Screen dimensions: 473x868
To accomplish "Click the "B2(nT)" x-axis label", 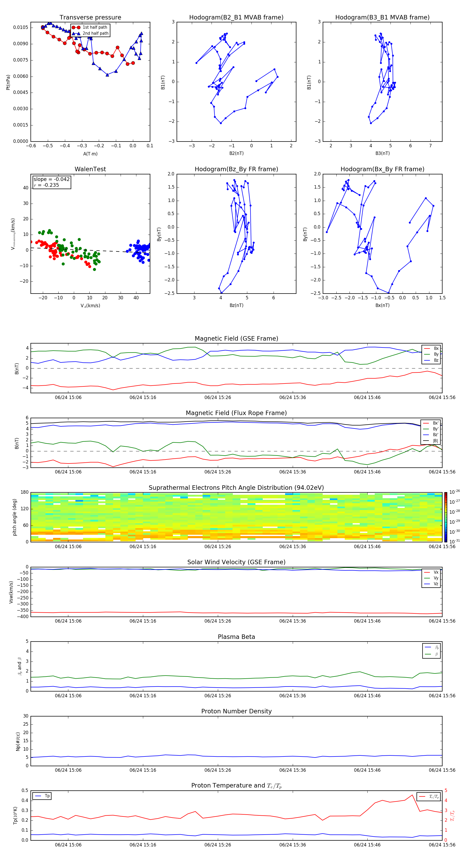I will (x=236, y=153).
